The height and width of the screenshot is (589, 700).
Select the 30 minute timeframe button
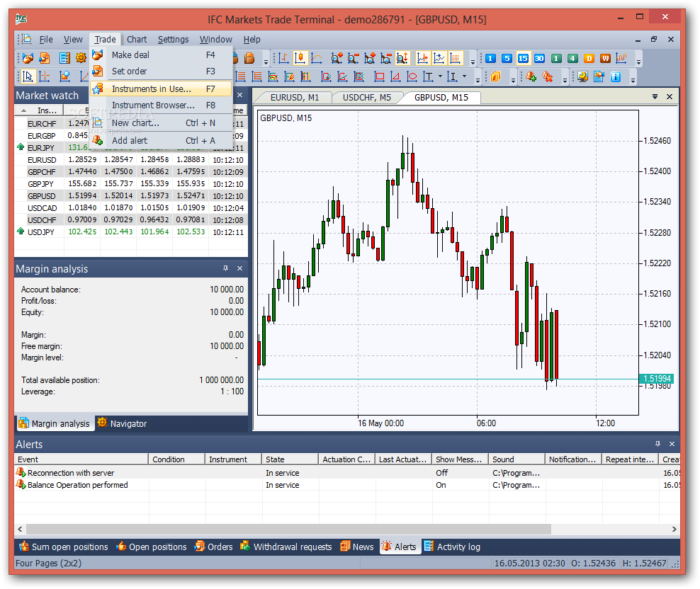click(x=539, y=59)
